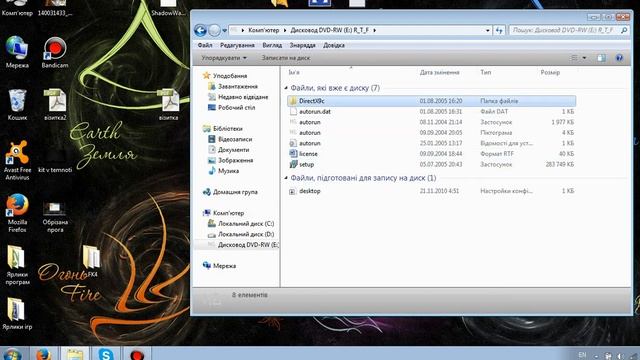
Task: Open Skype from the taskbar
Action: coord(106,353)
